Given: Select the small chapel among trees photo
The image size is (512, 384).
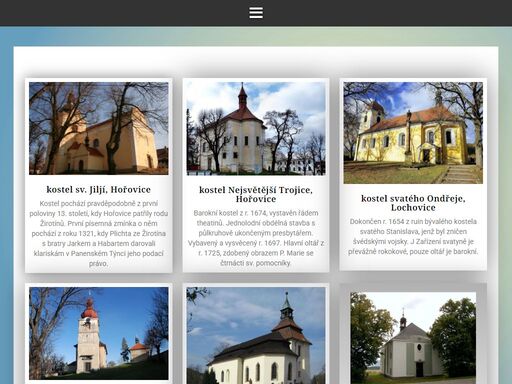Looking at the screenshot, I should pyautogui.click(x=413, y=338).
